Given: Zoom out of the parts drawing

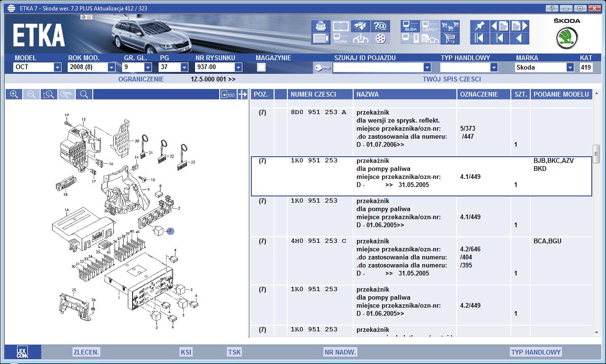Looking at the screenshot, I should click(31, 95).
